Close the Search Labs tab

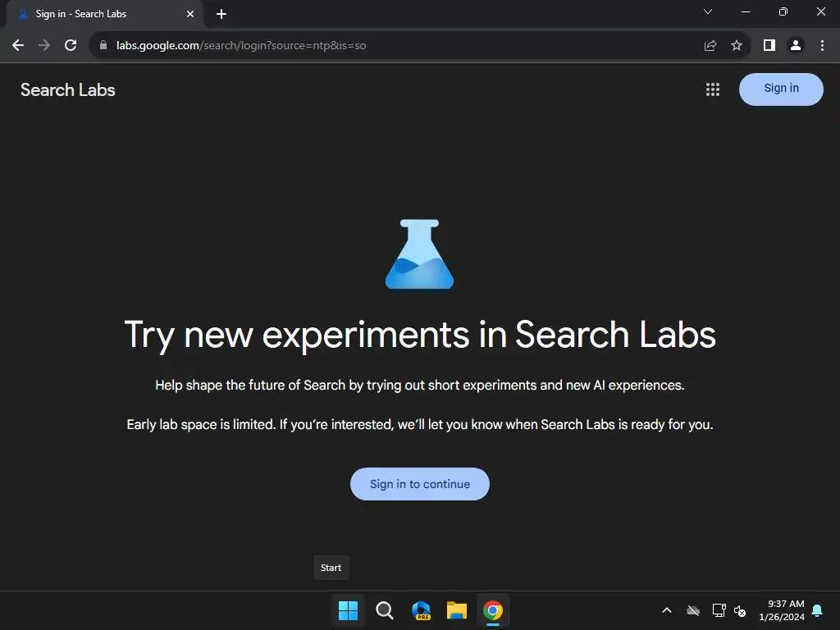tap(190, 14)
